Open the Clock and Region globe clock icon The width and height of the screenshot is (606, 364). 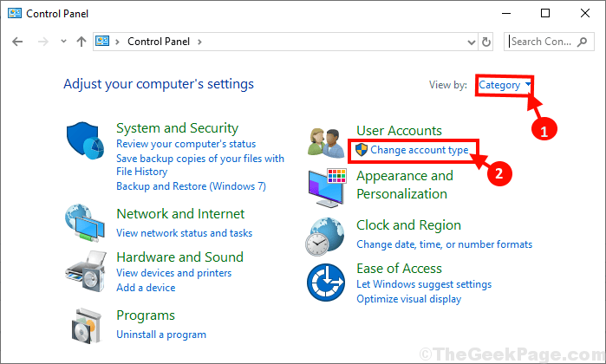pyautogui.click(x=324, y=237)
